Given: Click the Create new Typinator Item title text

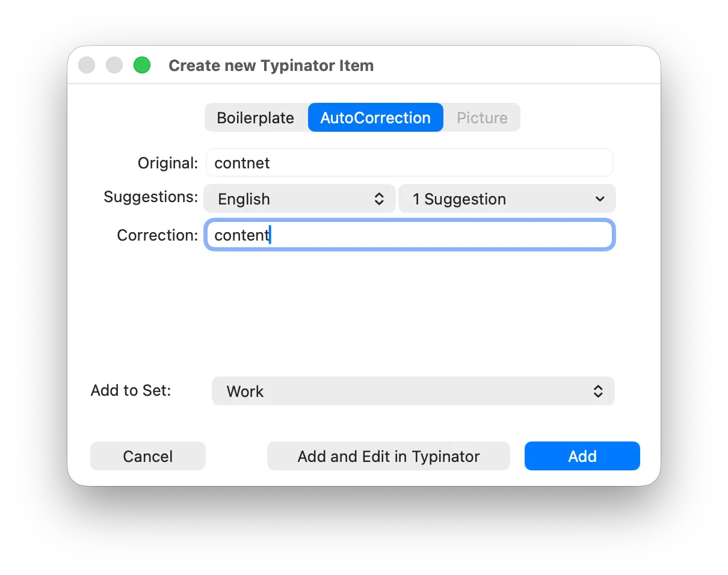Looking at the screenshot, I should click(x=271, y=65).
